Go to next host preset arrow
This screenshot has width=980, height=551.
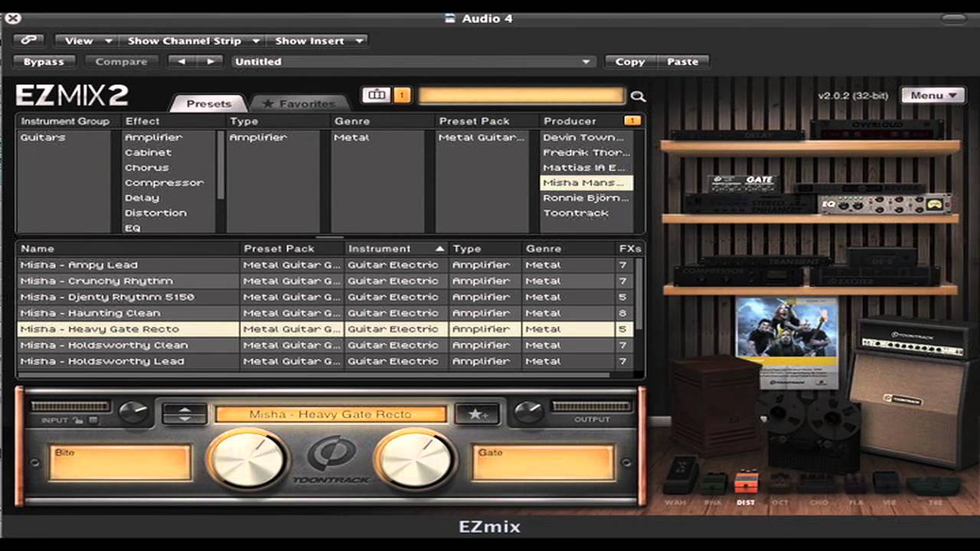click(x=210, y=61)
